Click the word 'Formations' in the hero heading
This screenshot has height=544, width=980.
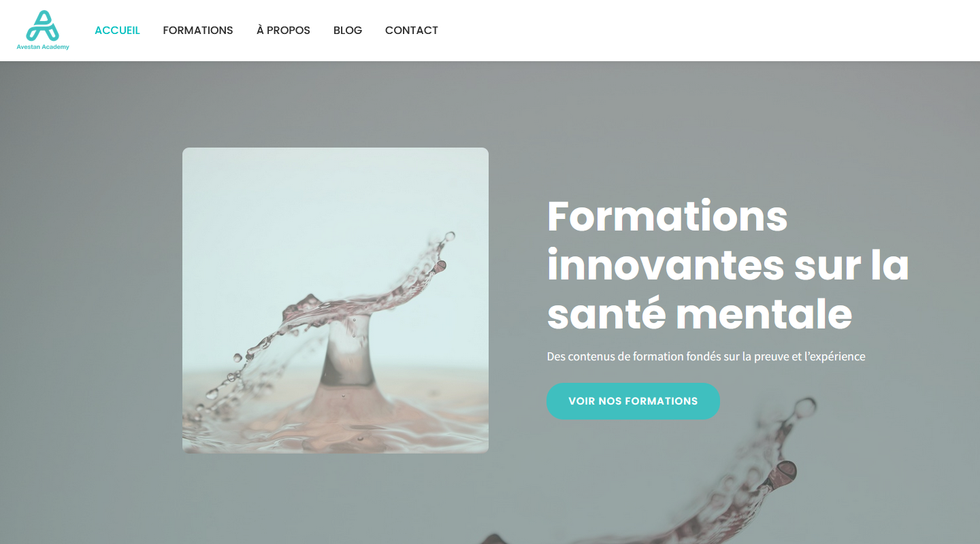click(668, 216)
